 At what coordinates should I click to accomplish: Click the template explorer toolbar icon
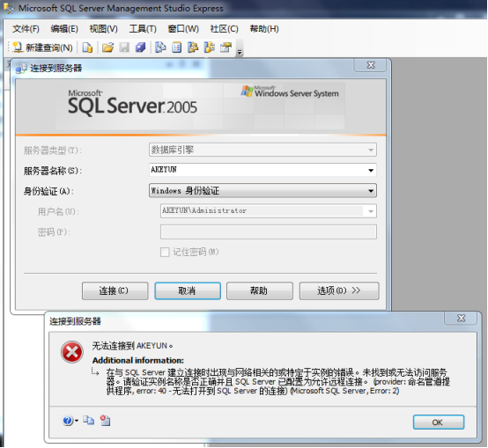pyautogui.click(x=209, y=48)
